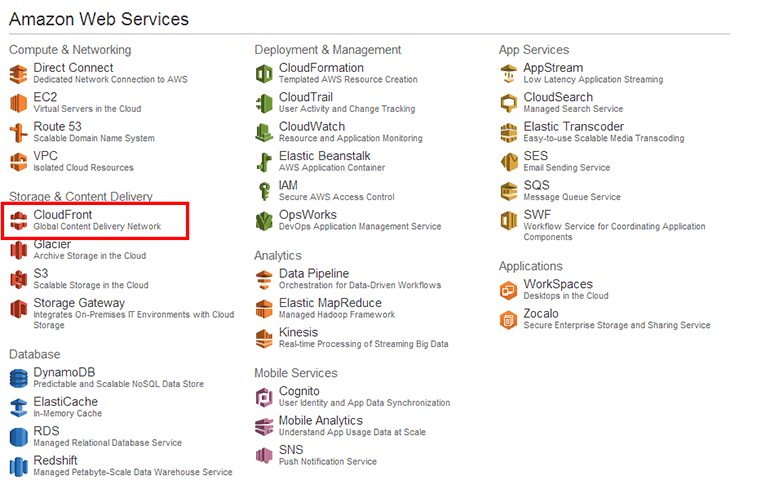Click the DynamoDB database icon
The width and height of the screenshot is (770, 485).
(19, 378)
